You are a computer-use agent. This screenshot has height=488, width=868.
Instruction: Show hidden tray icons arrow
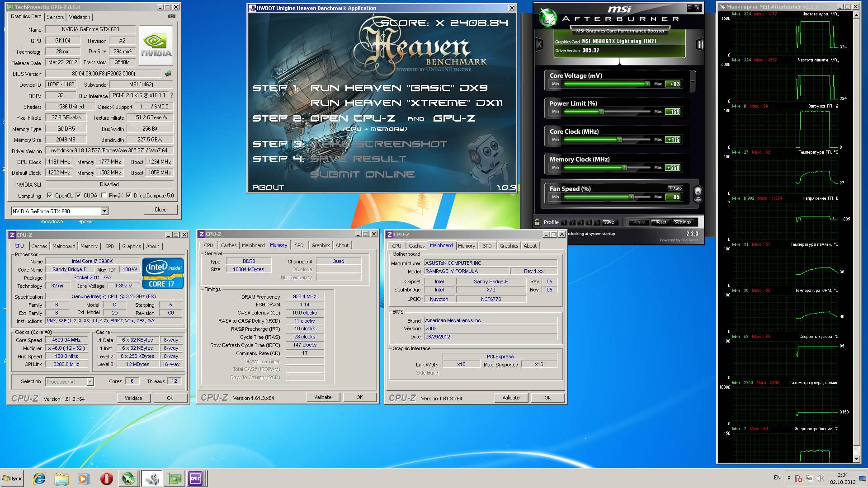(x=789, y=478)
